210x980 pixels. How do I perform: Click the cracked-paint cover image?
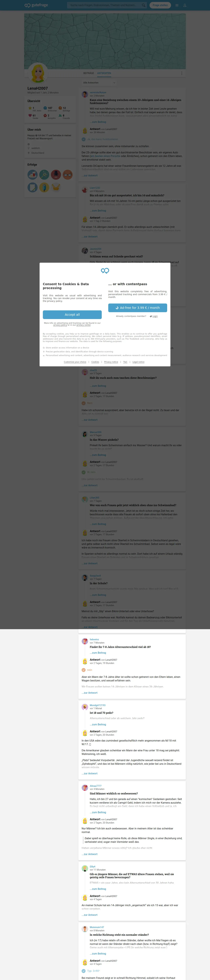pos(105,41)
